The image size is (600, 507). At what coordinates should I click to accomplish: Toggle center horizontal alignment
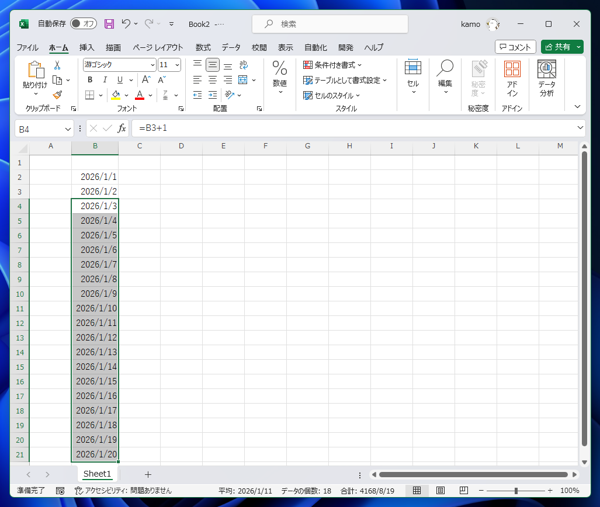[x=212, y=80]
